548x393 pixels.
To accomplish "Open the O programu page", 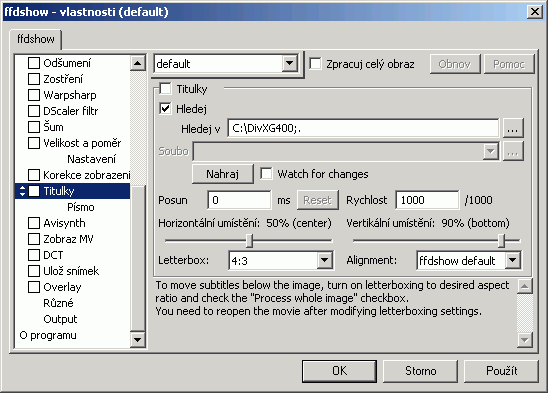I will point(48,335).
